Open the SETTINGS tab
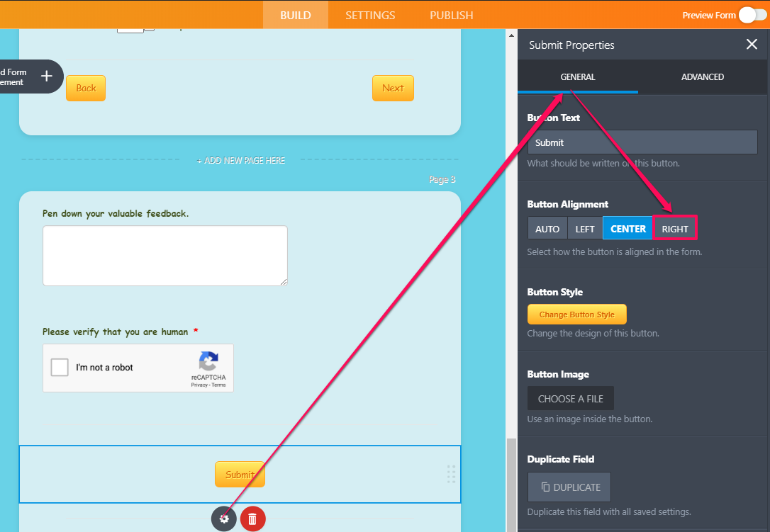The height and width of the screenshot is (532, 770). pyautogui.click(x=370, y=15)
